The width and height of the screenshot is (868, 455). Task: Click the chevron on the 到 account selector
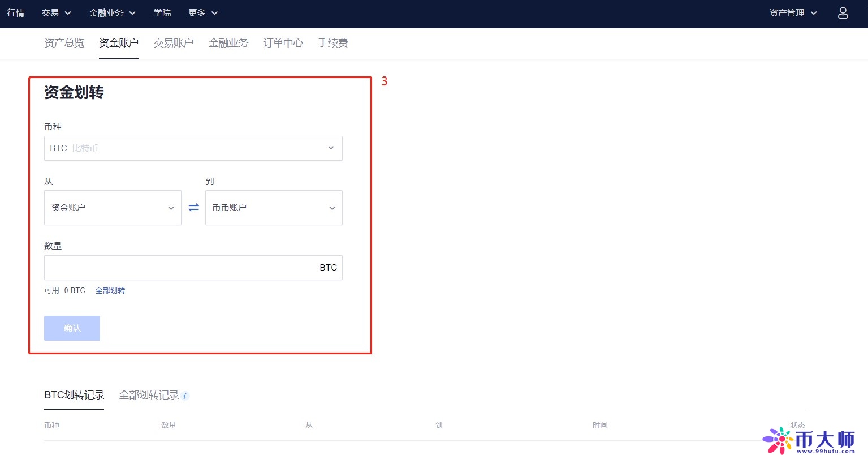tap(332, 208)
